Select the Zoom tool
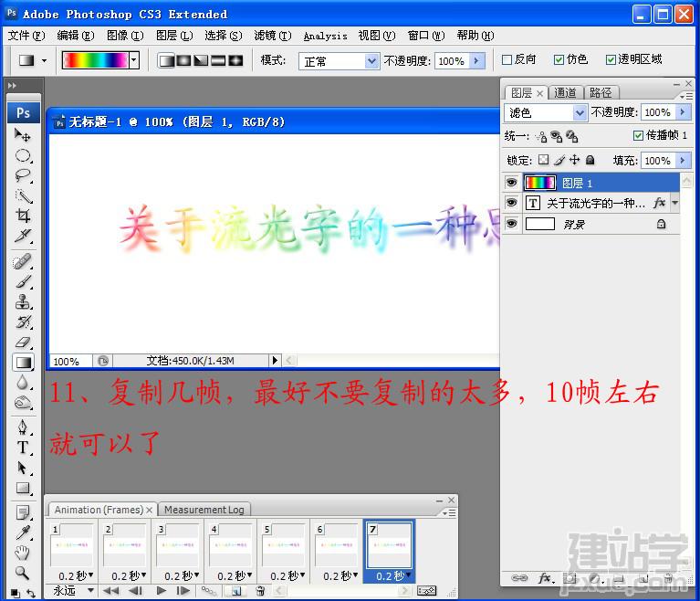Viewport: 700px width, 601px height. tap(22, 573)
